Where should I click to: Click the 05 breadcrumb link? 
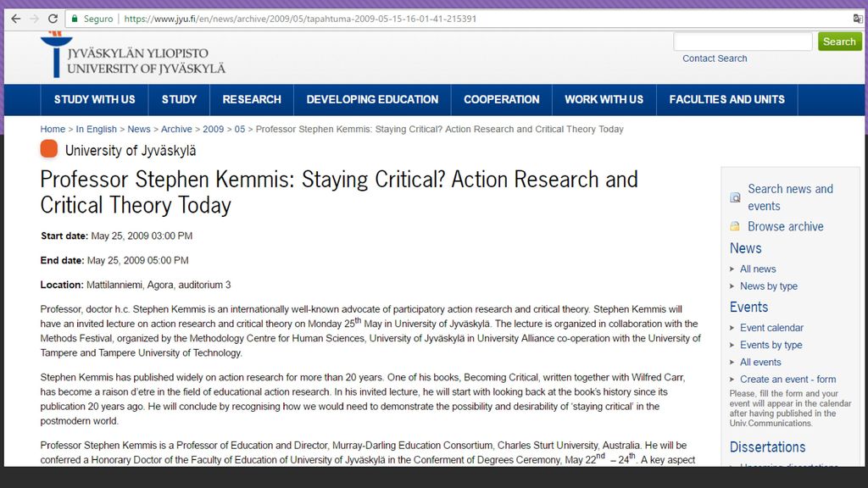click(x=240, y=129)
